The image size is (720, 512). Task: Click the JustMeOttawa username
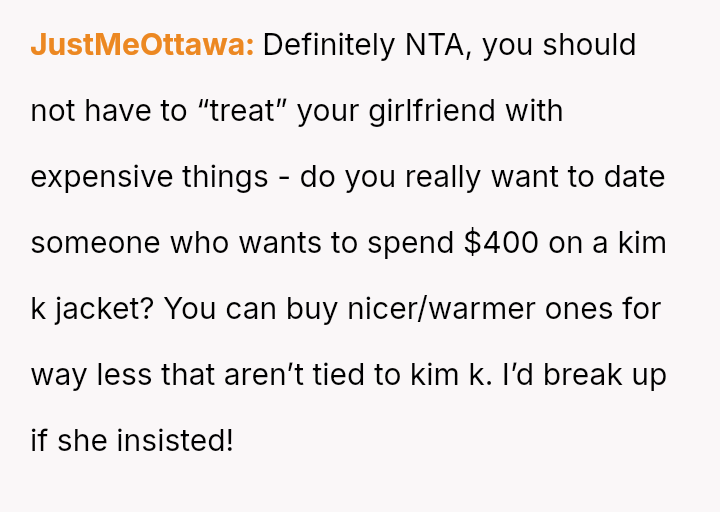click(142, 45)
